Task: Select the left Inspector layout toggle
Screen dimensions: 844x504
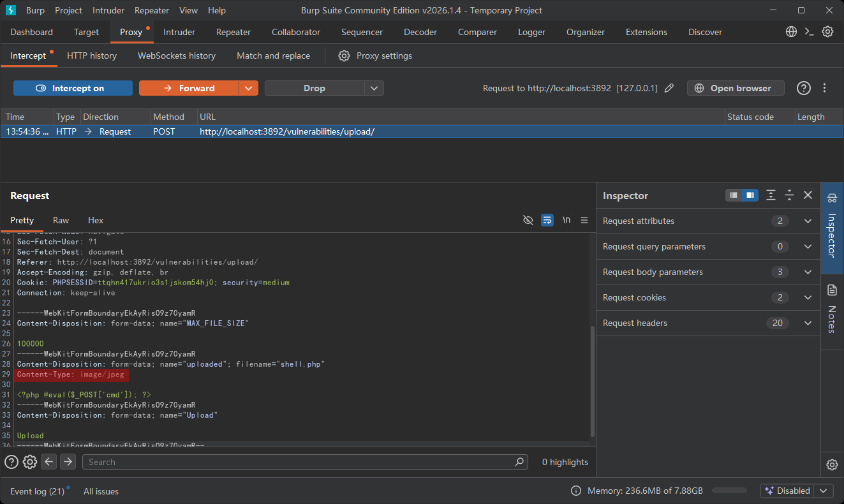Action: [x=734, y=195]
